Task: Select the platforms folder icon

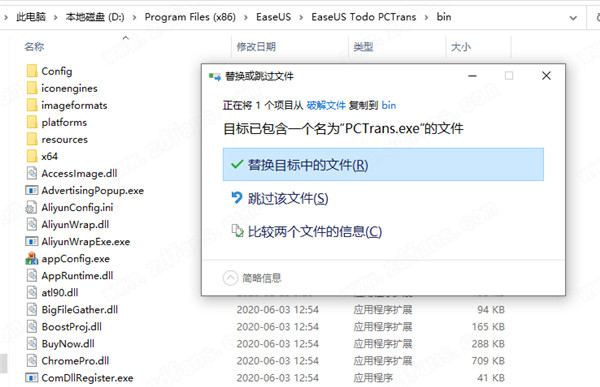Action: point(32,122)
